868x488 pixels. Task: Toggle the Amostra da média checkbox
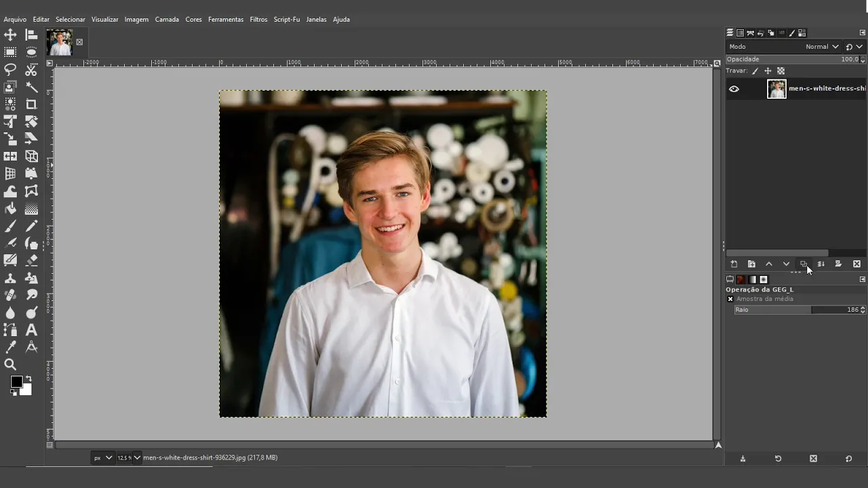[x=730, y=299]
